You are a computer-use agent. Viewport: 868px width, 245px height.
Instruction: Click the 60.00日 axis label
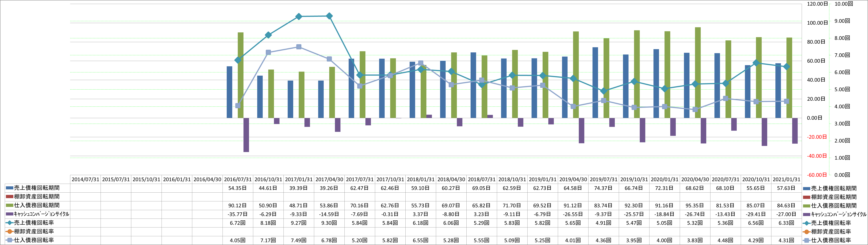click(816, 61)
